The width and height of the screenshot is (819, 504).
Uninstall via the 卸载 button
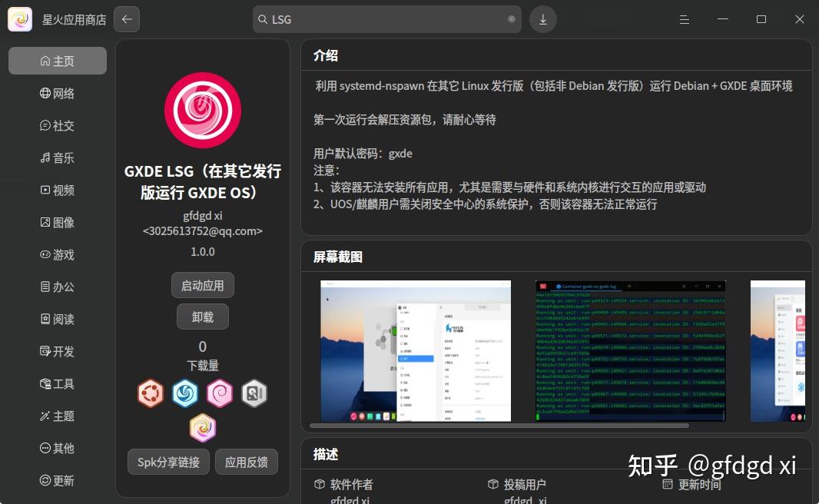click(202, 316)
